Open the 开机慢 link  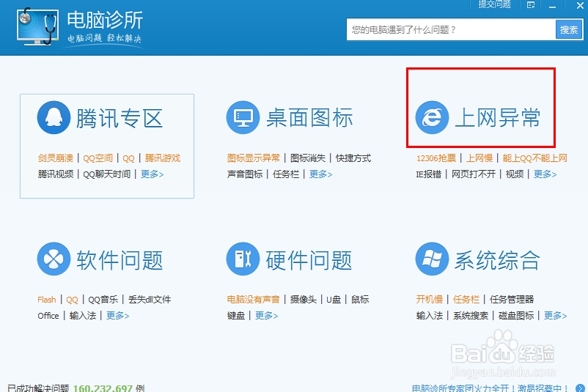(x=430, y=300)
